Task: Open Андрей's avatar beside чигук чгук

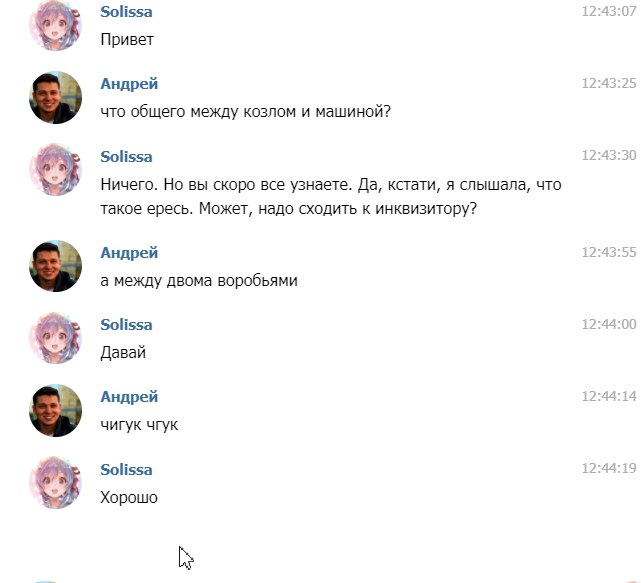Action: 55,410
